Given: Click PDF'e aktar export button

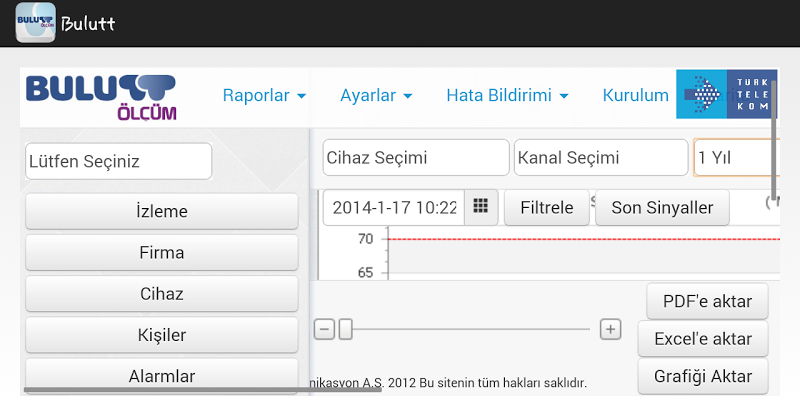Looking at the screenshot, I should 707,301.
